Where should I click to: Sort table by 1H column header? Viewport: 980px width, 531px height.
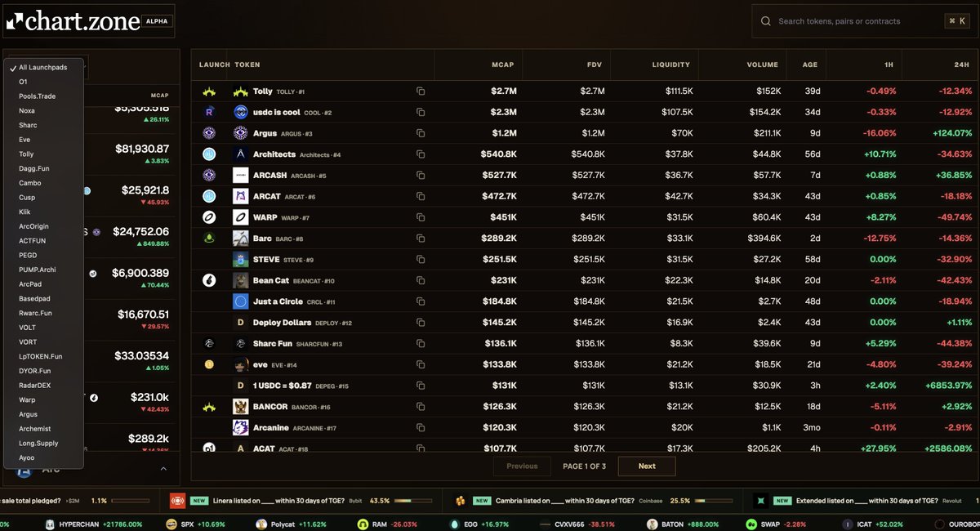[890, 65]
